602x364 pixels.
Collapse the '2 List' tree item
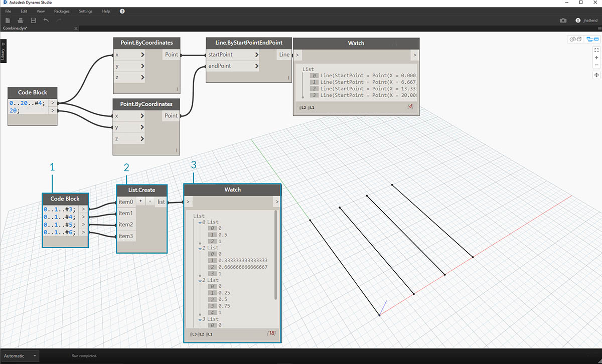coord(200,280)
